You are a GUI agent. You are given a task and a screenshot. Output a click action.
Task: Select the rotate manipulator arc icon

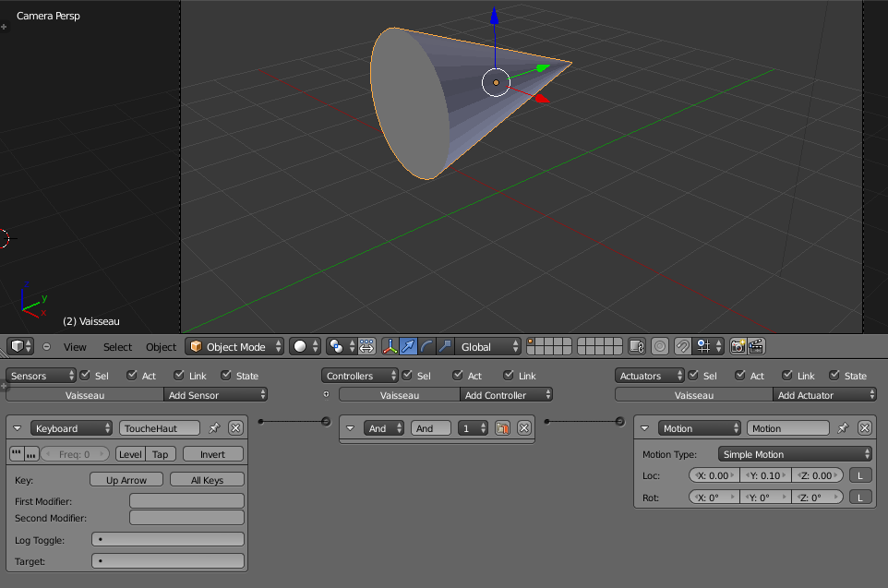tap(427, 347)
